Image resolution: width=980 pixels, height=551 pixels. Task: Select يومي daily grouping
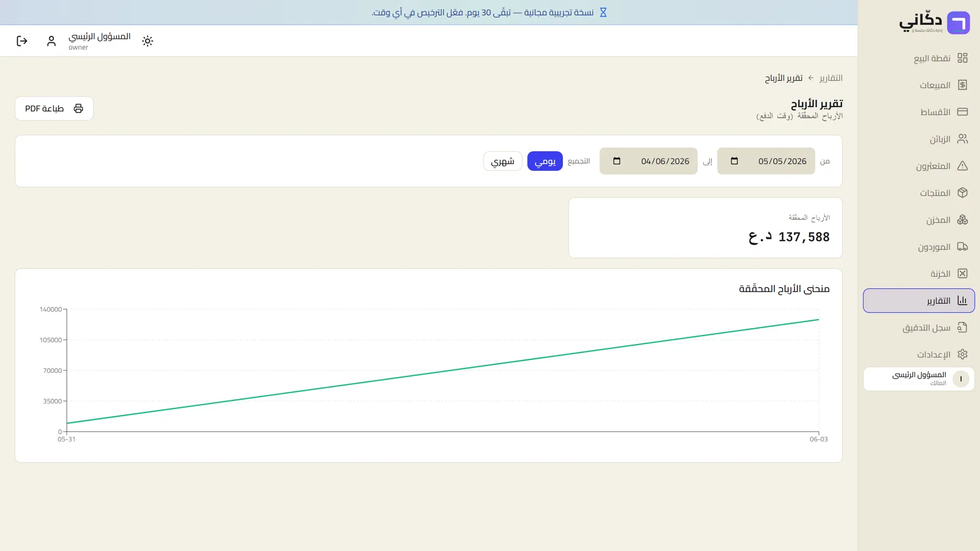(x=545, y=161)
